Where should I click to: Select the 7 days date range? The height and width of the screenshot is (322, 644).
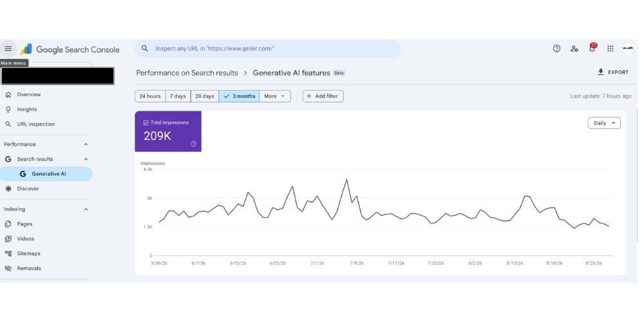pyautogui.click(x=178, y=96)
